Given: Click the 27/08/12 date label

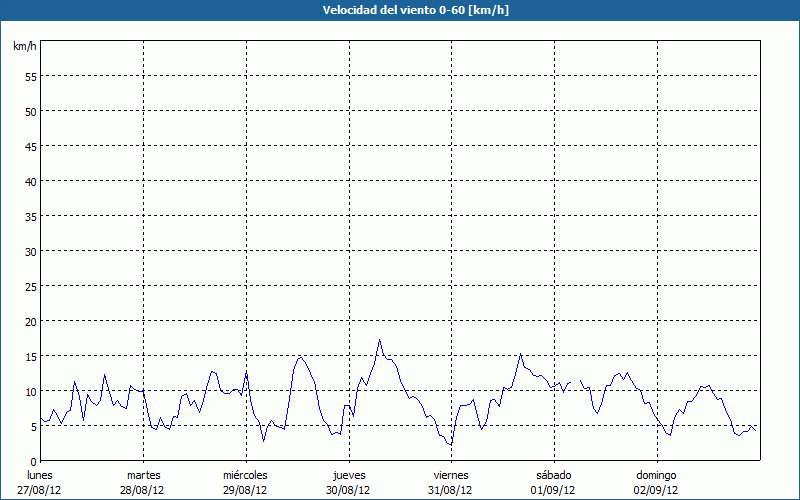Looking at the screenshot, I should click(40, 490).
